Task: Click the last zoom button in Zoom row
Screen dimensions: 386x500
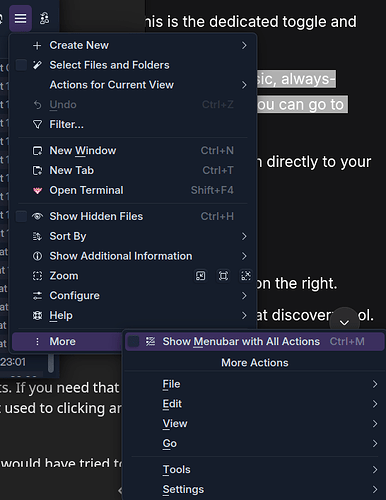Action: [246, 276]
